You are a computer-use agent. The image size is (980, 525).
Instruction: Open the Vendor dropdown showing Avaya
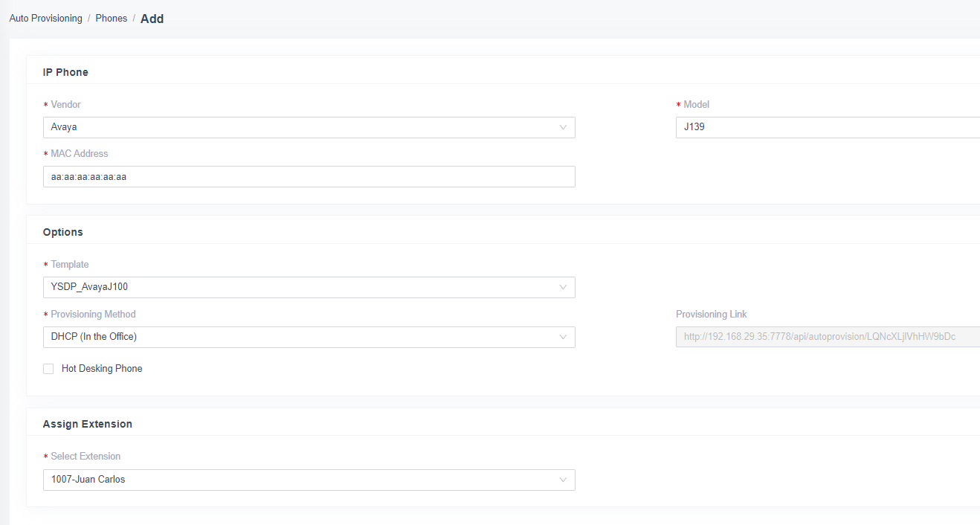[x=309, y=127]
